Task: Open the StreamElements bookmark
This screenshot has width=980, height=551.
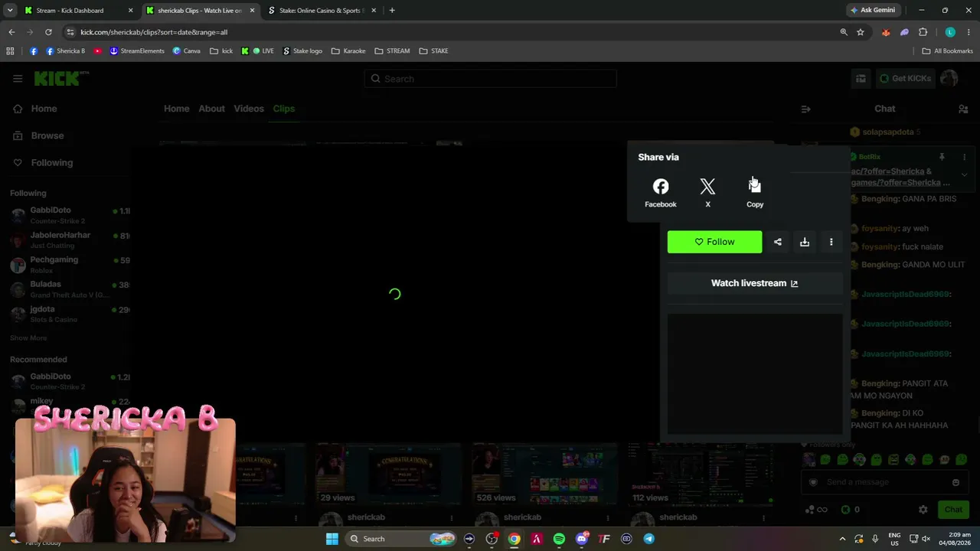Action: pyautogui.click(x=137, y=51)
